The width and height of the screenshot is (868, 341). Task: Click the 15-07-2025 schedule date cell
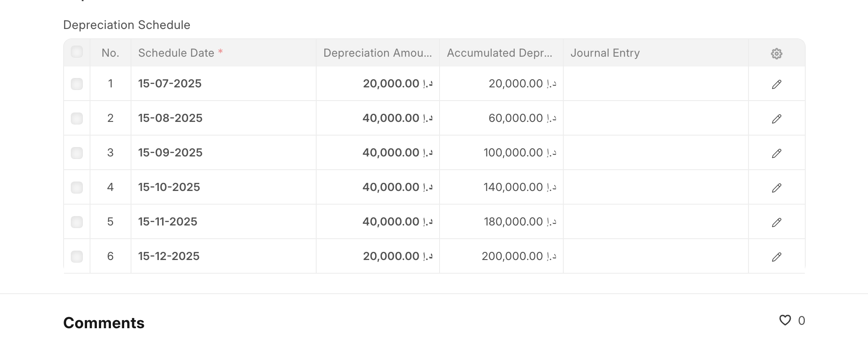click(x=223, y=84)
